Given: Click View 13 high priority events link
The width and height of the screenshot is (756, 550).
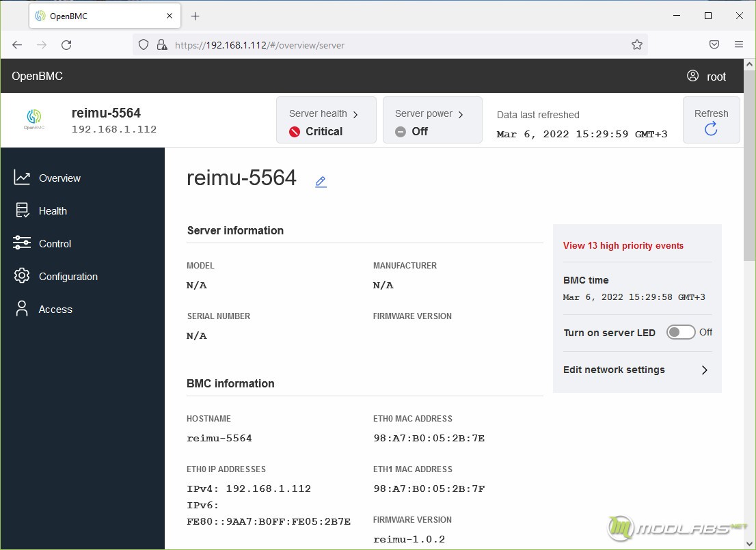Looking at the screenshot, I should point(623,245).
